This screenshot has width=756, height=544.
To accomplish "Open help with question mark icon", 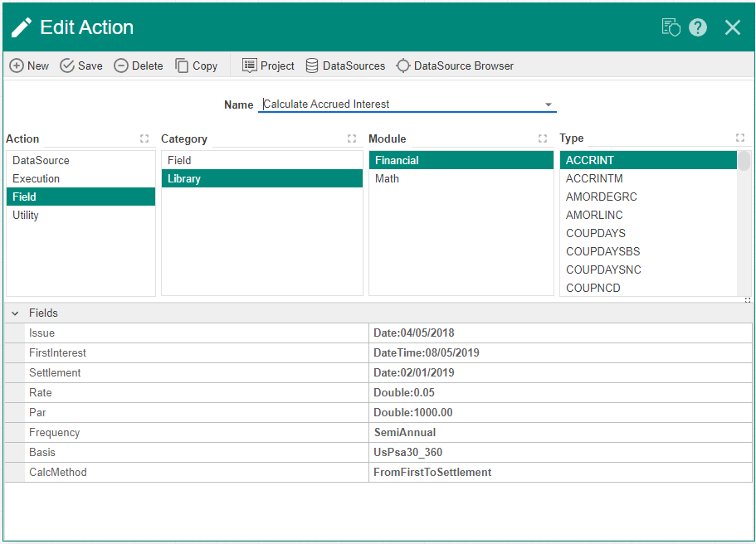I will pos(698,27).
